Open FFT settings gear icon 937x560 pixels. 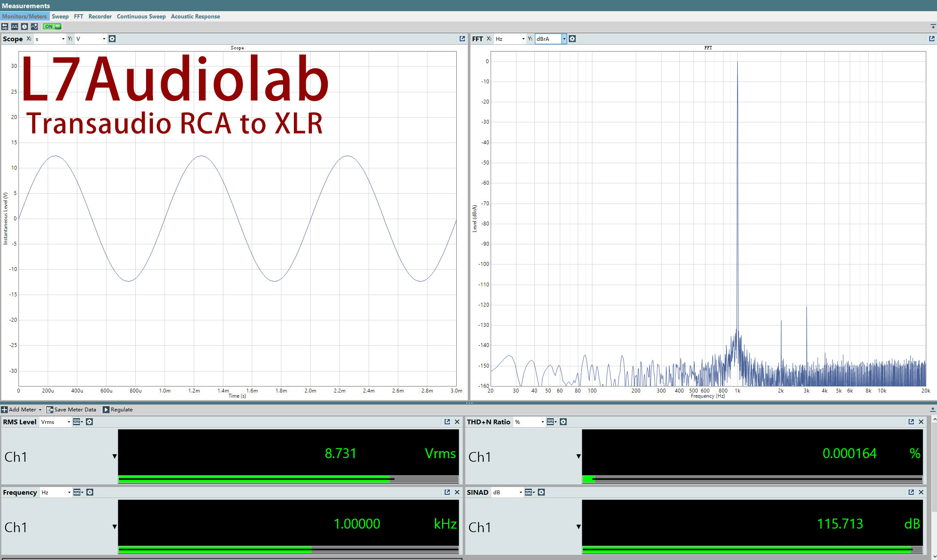572,39
